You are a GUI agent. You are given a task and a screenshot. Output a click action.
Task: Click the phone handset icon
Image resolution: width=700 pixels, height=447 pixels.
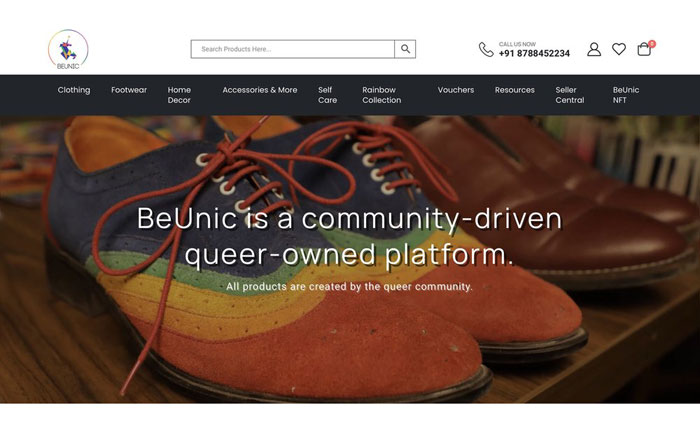(x=486, y=50)
